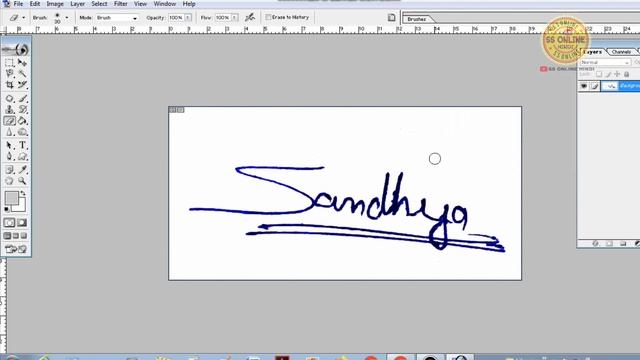Toggle lock all
The width and height of the screenshot is (640, 360).
(x=627, y=74)
